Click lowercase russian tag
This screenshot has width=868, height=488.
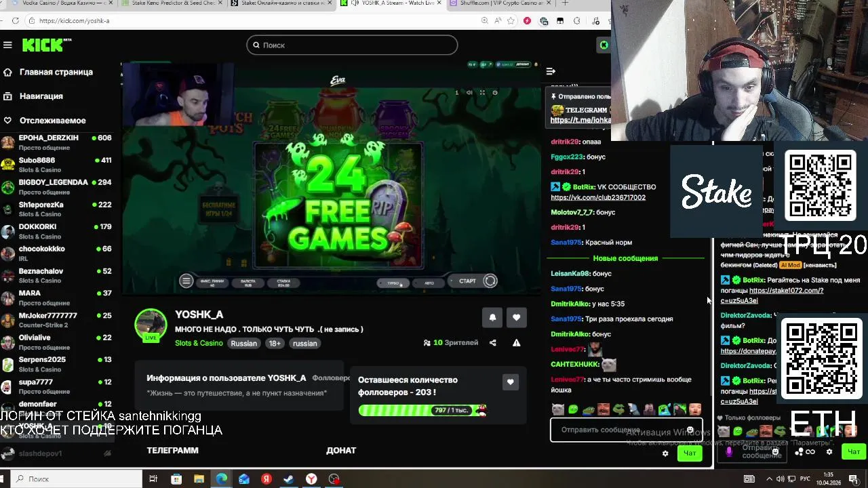304,343
